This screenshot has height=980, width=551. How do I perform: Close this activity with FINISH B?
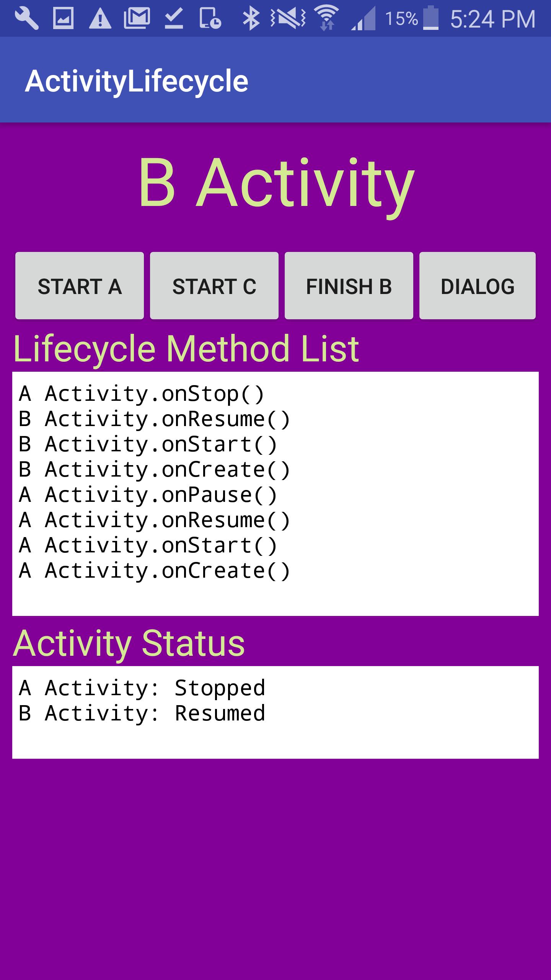(x=349, y=286)
